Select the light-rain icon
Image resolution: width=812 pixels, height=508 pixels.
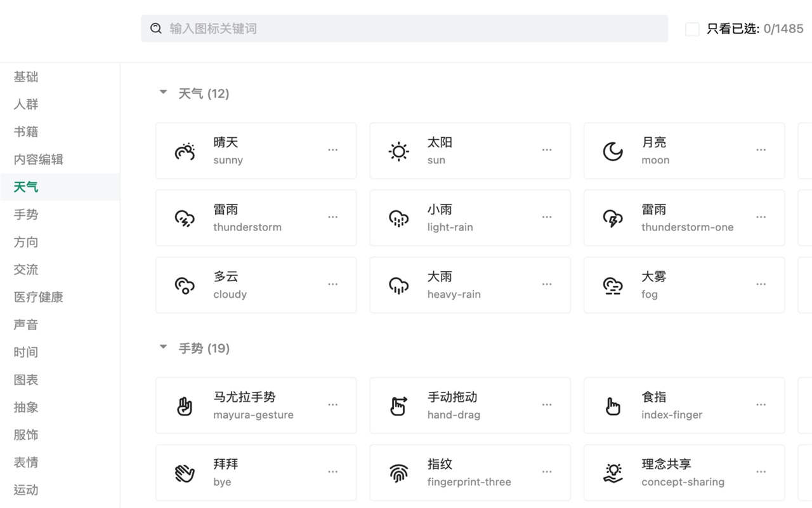click(x=399, y=218)
